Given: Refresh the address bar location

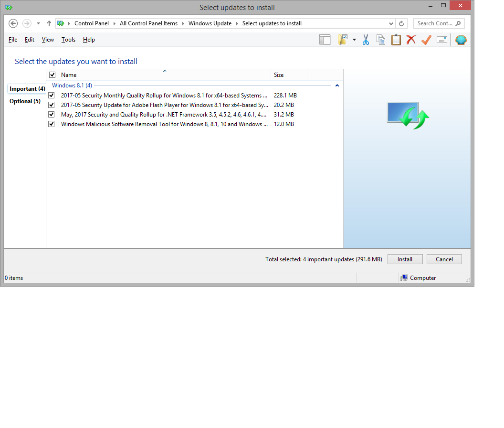Looking at the screenshot, I should click(x=401, y=23).
